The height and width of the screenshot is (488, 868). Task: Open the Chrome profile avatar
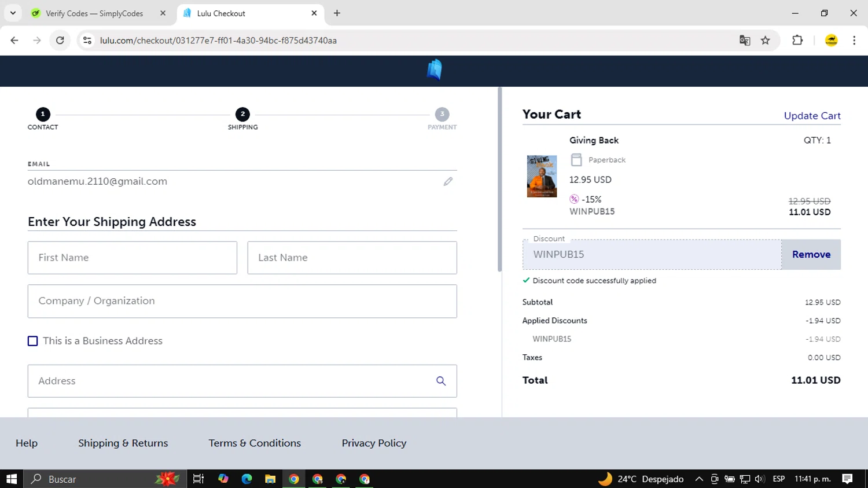coord(832,41)
